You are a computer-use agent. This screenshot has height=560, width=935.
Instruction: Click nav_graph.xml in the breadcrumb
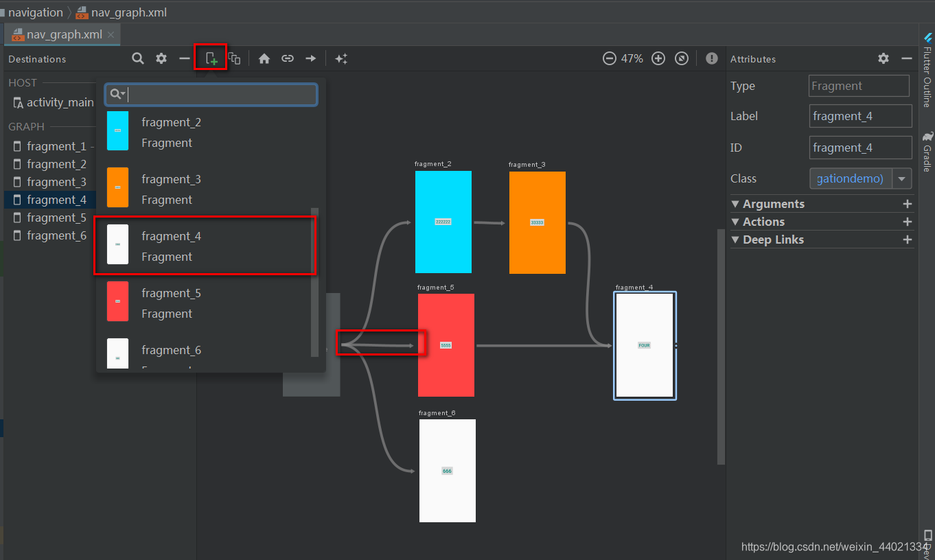click(121, 12)
